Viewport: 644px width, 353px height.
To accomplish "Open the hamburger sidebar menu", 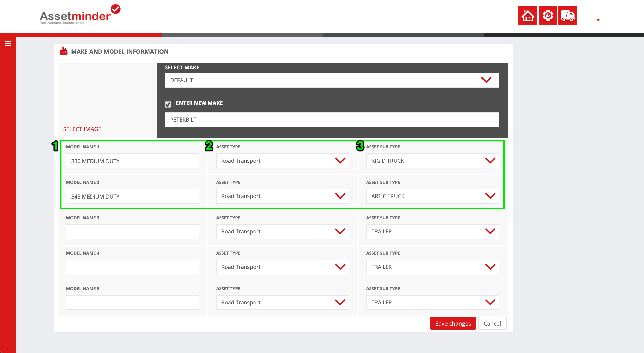I will point(8,44).
